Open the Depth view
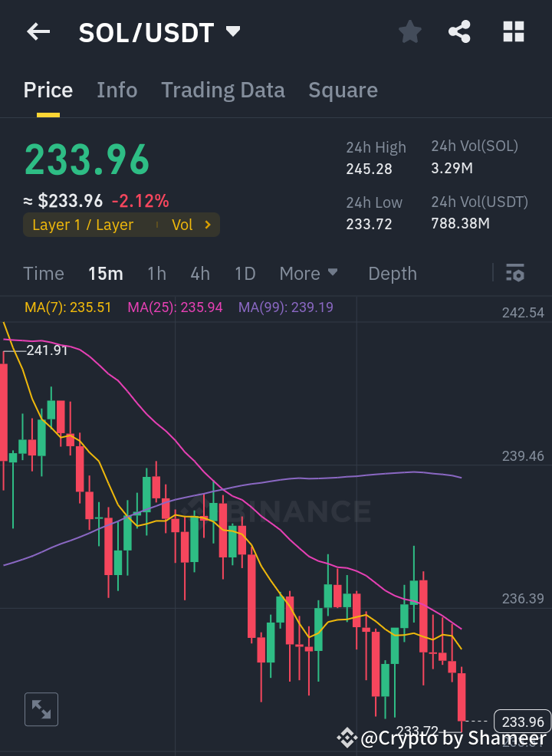 pos(392,273)
